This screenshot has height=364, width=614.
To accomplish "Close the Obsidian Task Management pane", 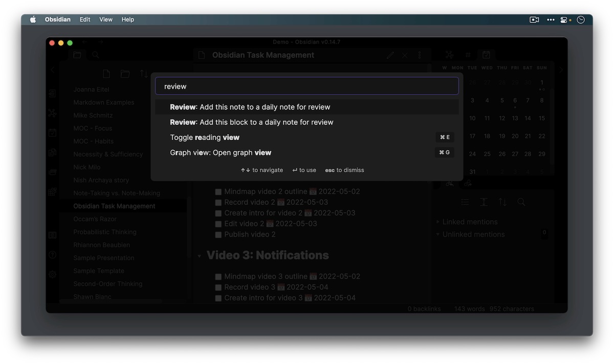I will coord(405,55).
